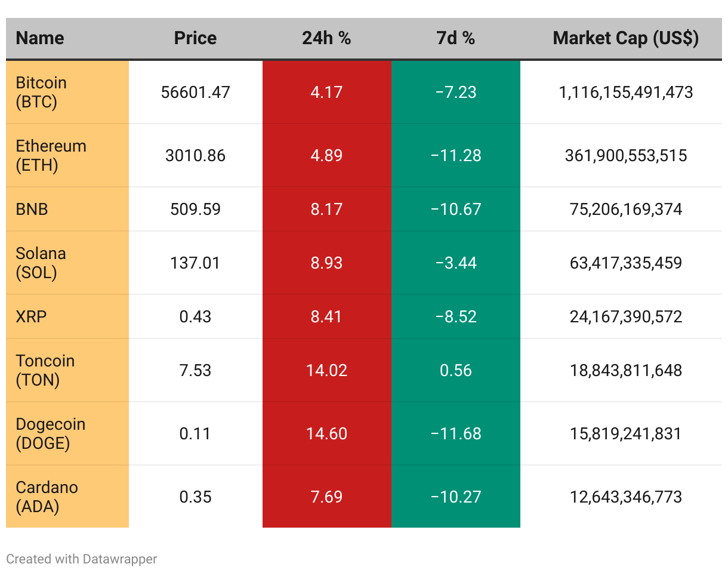Click the Solana (SOL) name cell

point(41,263)
